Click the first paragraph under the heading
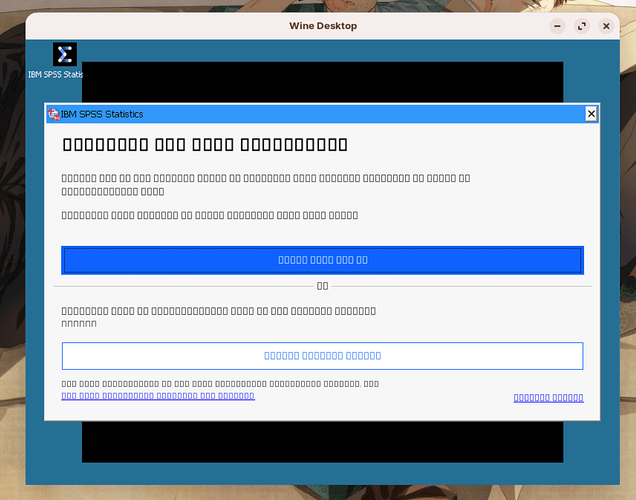The width and height of the screenshot is (636, 500). click(x=265, y=184)
